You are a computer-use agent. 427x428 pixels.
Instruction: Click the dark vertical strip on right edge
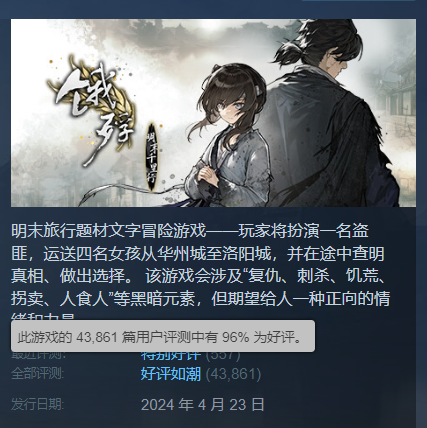422,214
